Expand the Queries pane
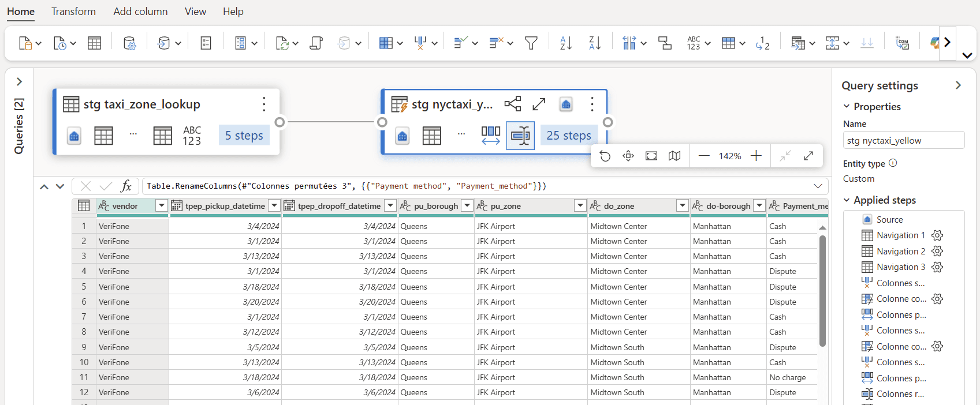This screenshot has width=980, height=405. point(19,82)
